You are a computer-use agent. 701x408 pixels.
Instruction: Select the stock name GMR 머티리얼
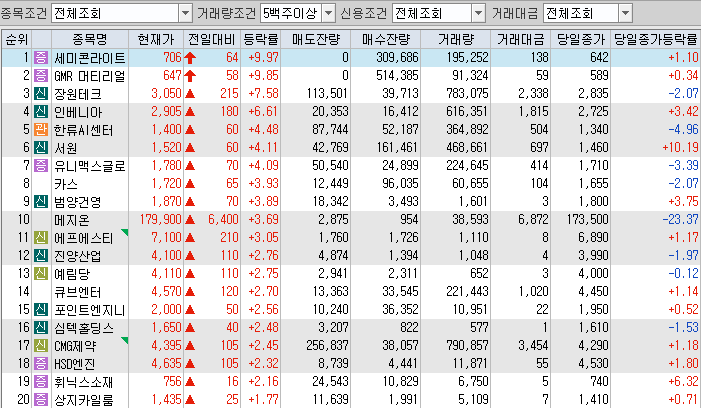(89, 76)
